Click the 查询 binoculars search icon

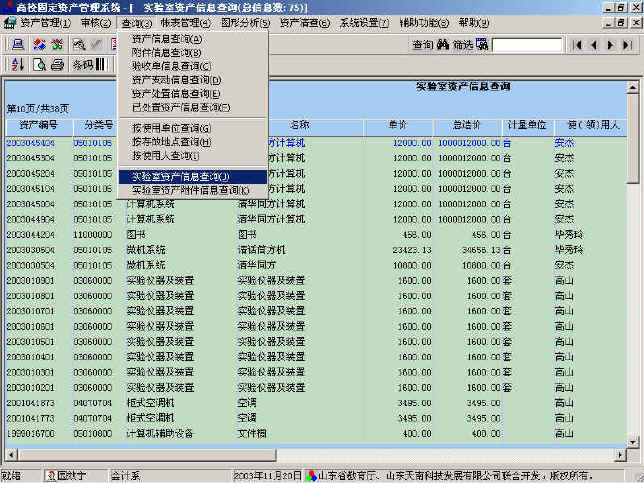(443, 44)
